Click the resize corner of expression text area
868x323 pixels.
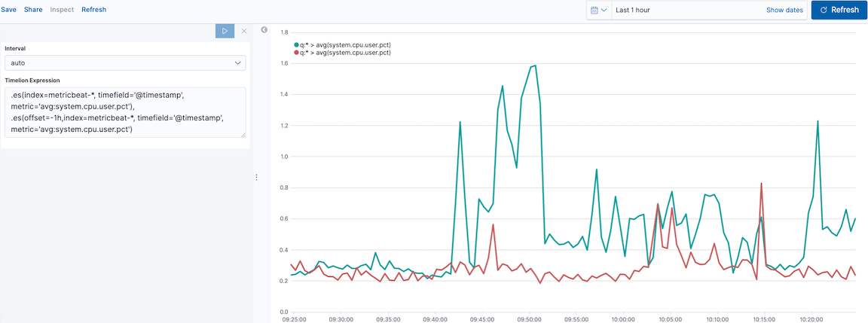pyautogui.click(x=243, y=135)
